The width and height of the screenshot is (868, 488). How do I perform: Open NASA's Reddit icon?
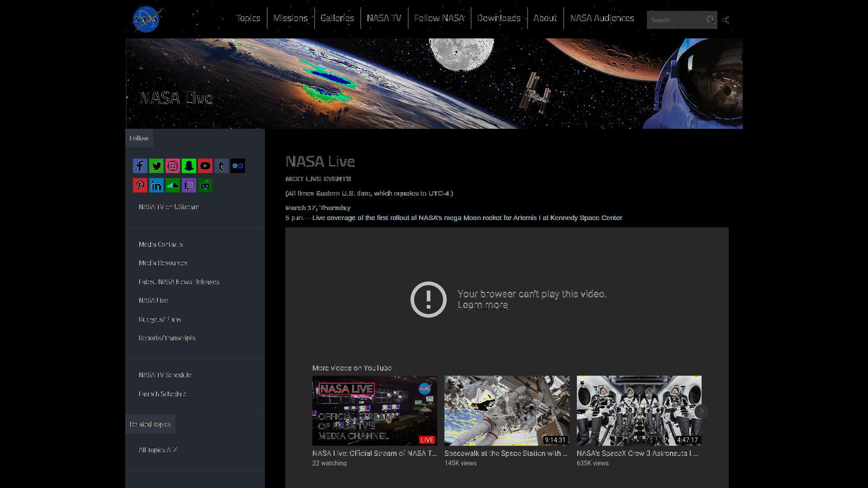point(205,185)
